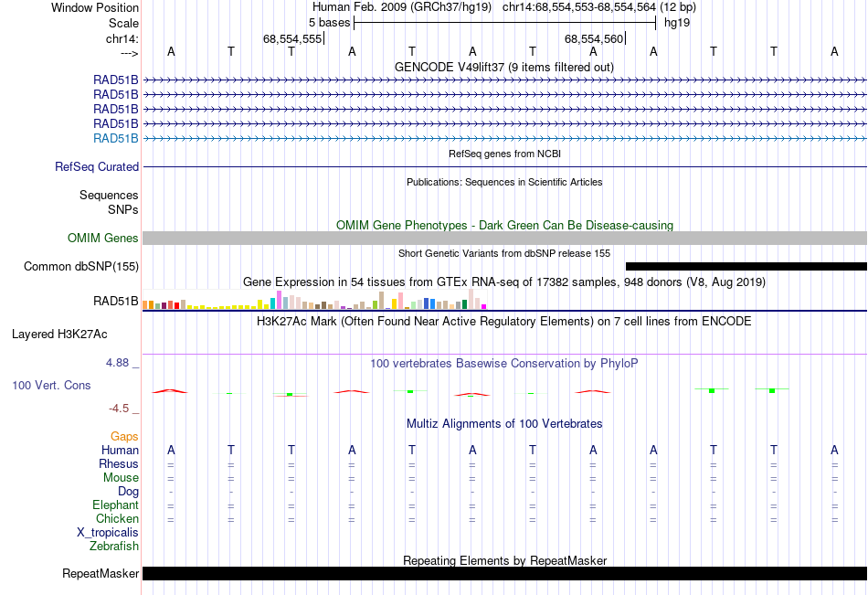
Task: Click the Layered H3K27Ac label
Action: point(59,335)
